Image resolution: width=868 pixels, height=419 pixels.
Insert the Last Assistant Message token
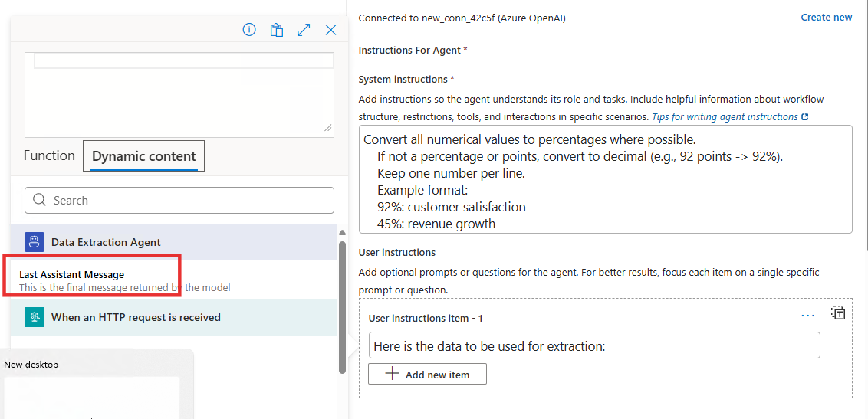click(173, 280)
